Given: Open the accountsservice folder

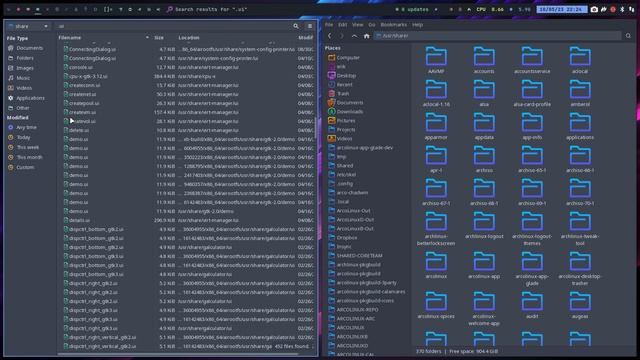Looking at the screenshot, I should tap(532, 60).
